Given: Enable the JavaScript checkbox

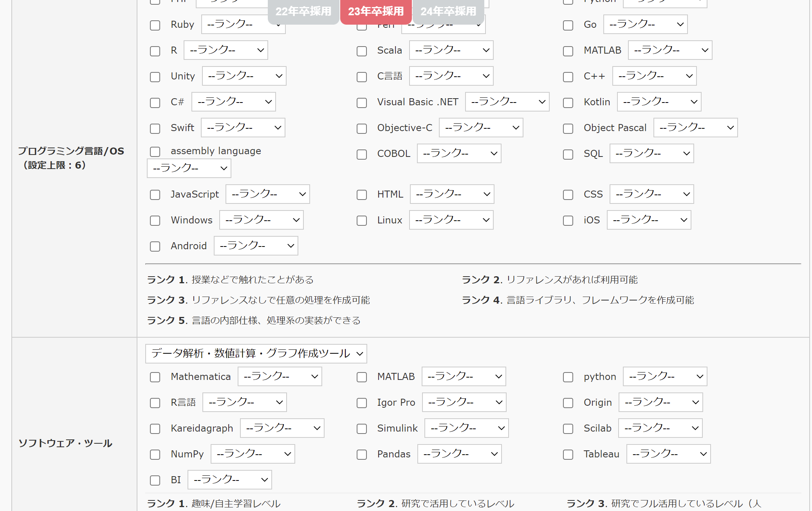Looking at the screenshot, I should click(x=155, y=195).
